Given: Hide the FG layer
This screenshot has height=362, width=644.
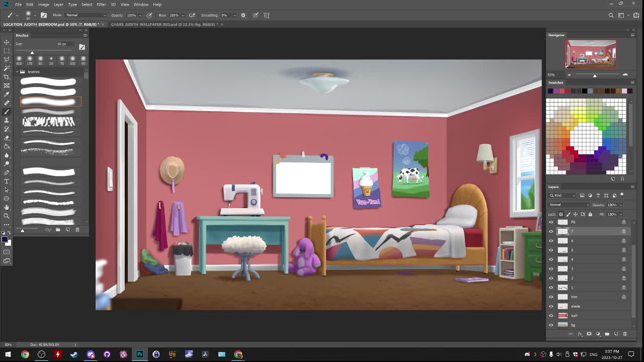Looking at the screenshot, I should 551,222.
